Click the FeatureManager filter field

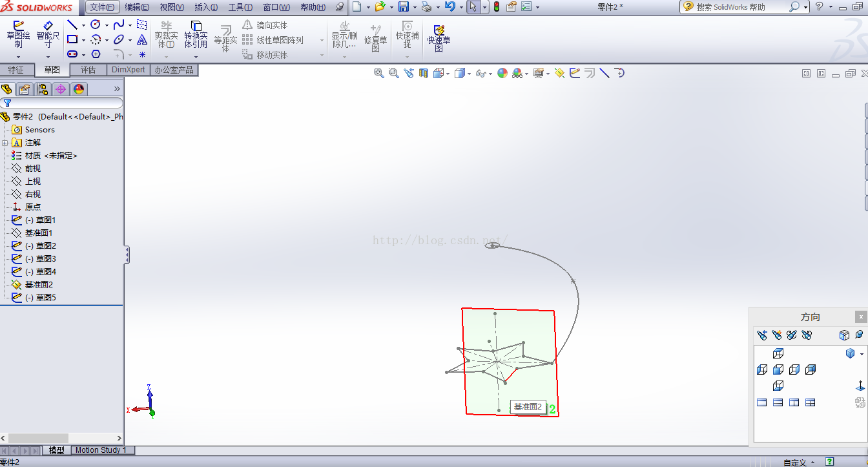[62, 103]
